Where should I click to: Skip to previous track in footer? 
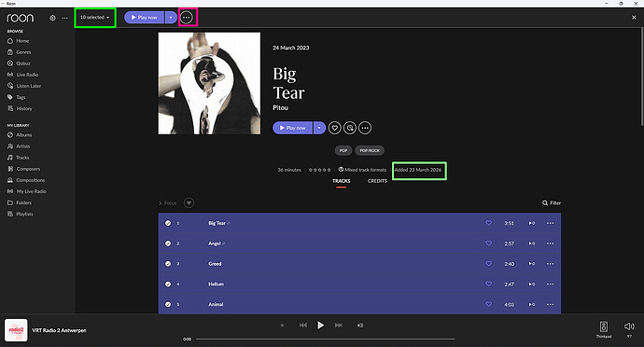click(x=303, y=326)
